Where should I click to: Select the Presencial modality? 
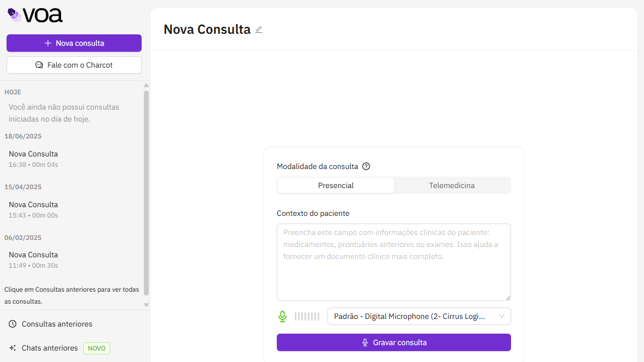click(x=336, y=185)
